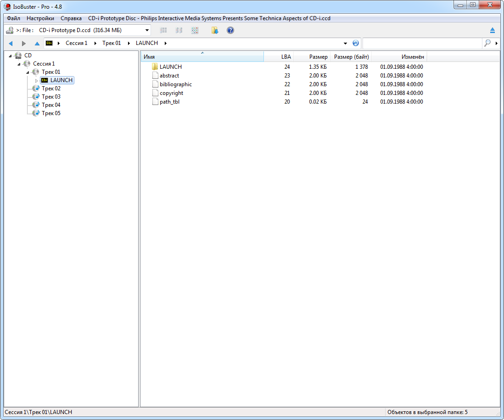Open the image file selection dropdown
The image size is (504, 420).
[x=147, y=30]
